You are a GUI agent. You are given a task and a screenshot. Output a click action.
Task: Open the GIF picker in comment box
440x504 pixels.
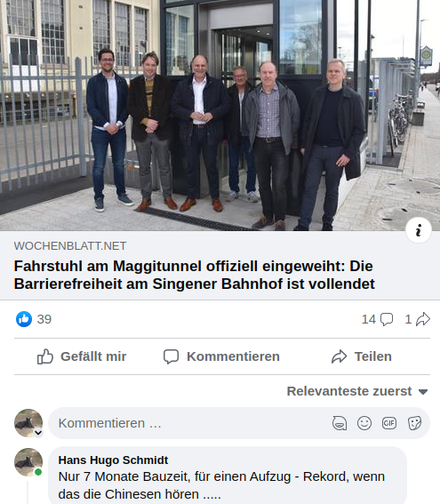click(x=389, y=423)
